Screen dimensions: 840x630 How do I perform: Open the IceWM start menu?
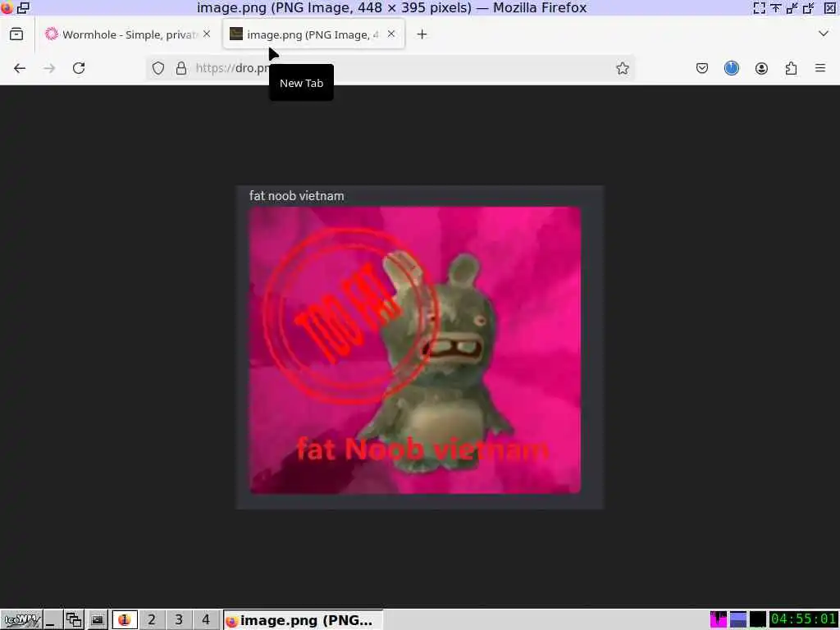click(21, 620)
